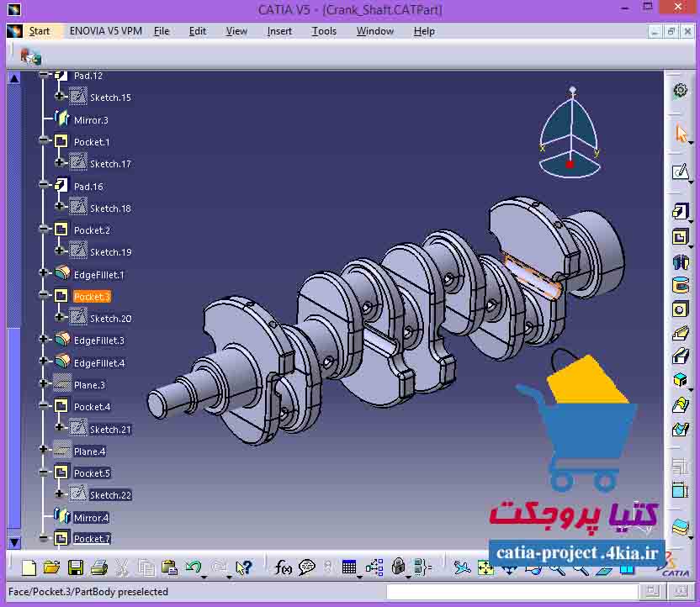Click the speech-bubble comment icon
This screenshot has height=607, width=700.
pos(307,567)
